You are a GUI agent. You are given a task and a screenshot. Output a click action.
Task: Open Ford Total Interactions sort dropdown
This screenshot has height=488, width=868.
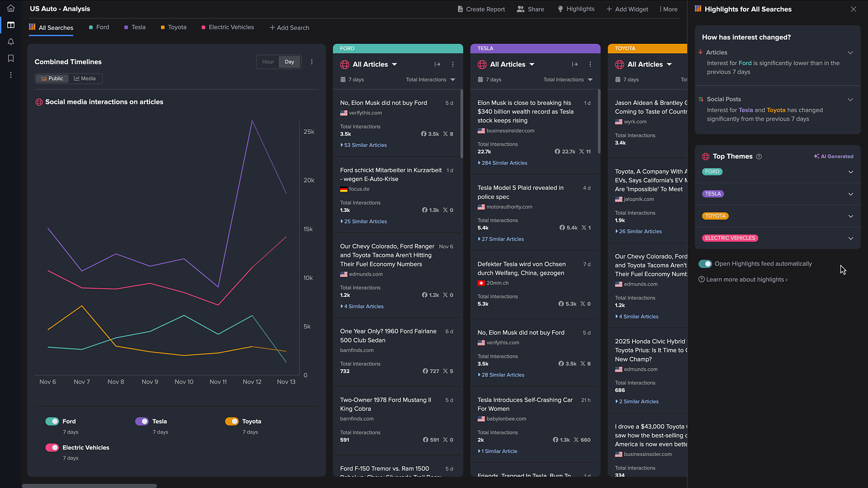coord(430,80)
